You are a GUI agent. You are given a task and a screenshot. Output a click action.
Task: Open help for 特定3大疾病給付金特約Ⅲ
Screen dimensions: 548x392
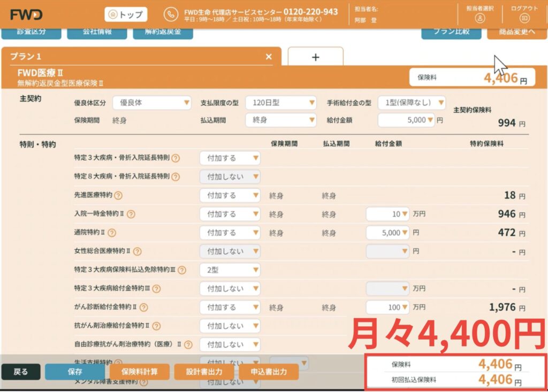pos(157,289)
